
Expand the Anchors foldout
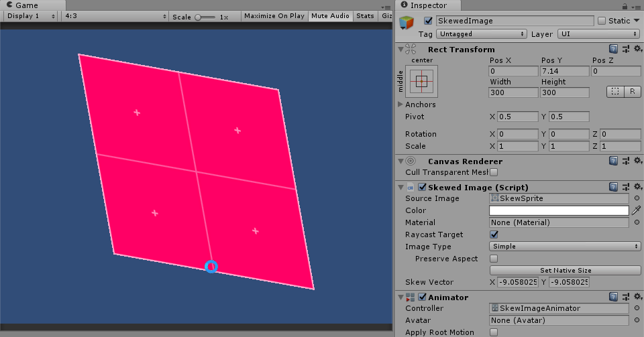(400, 104)
